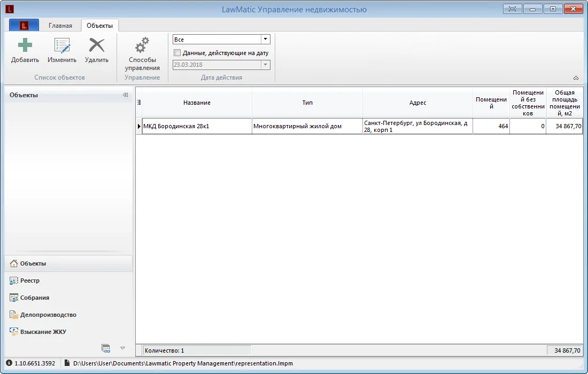Image resolution: width=588 pixels, height=374 pixels.
Task: Open the Все filter dropdown
Action: 265,40
